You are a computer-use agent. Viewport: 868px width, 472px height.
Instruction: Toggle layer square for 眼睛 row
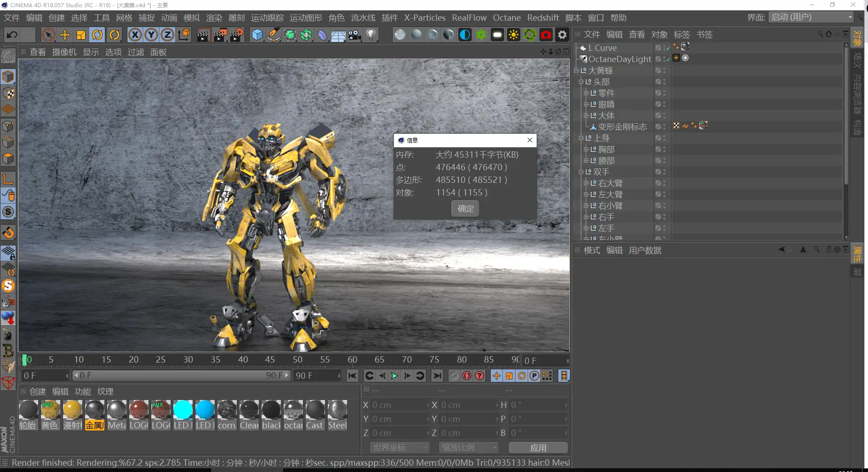pyautogui.click(x=658, y=104)
